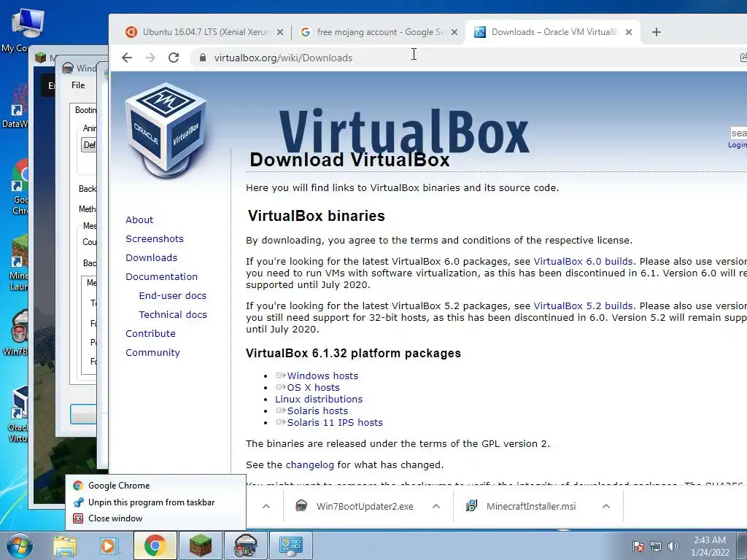Click the website search field
The height and width of the screenshot is (560, 747).
click(738, 133)
